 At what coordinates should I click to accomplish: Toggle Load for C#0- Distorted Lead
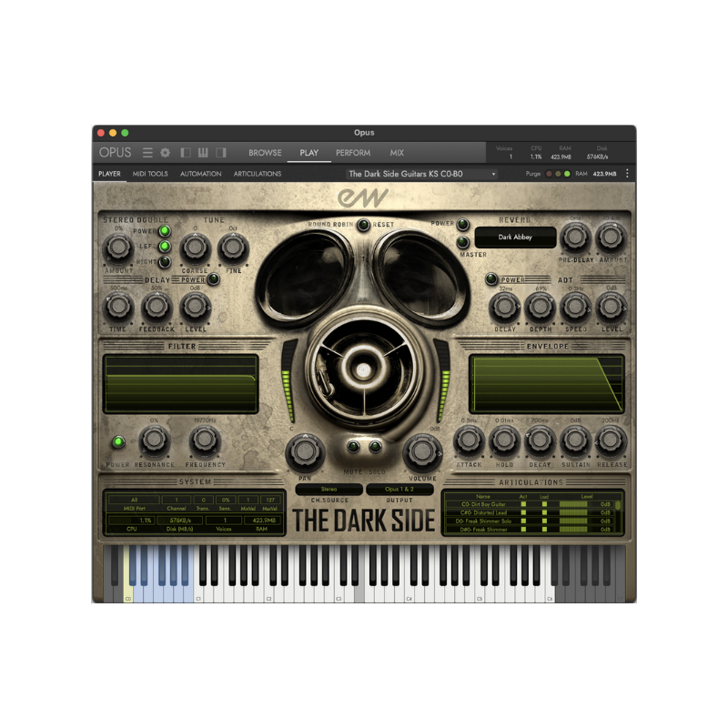(544, 512)
